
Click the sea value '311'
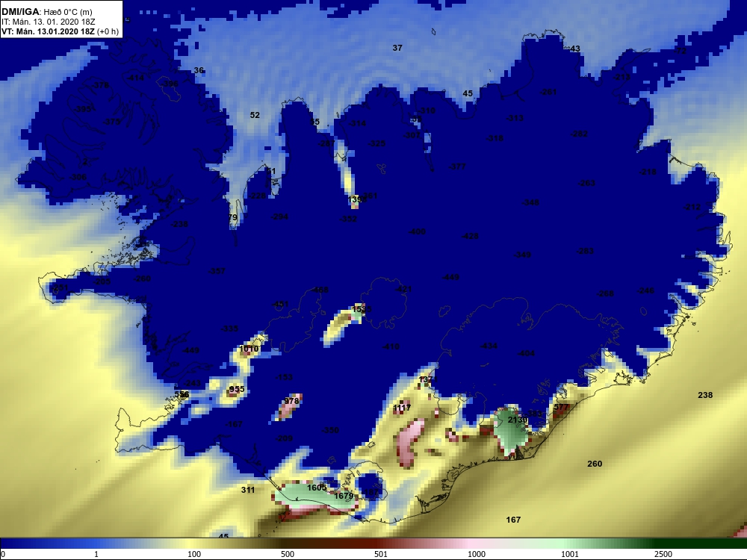coord(248,490)
